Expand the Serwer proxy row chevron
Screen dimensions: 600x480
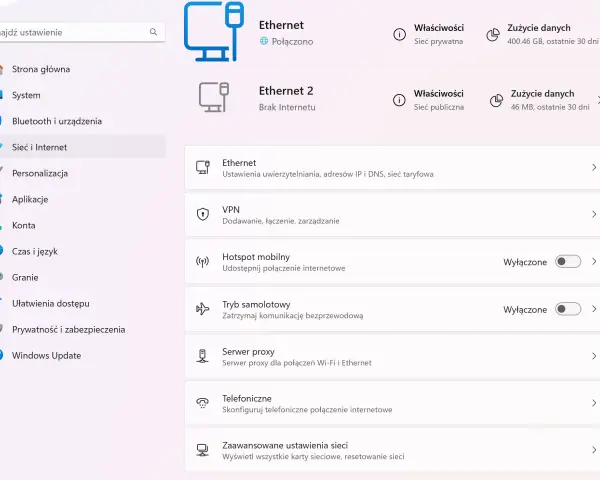(x=594, y=356)
